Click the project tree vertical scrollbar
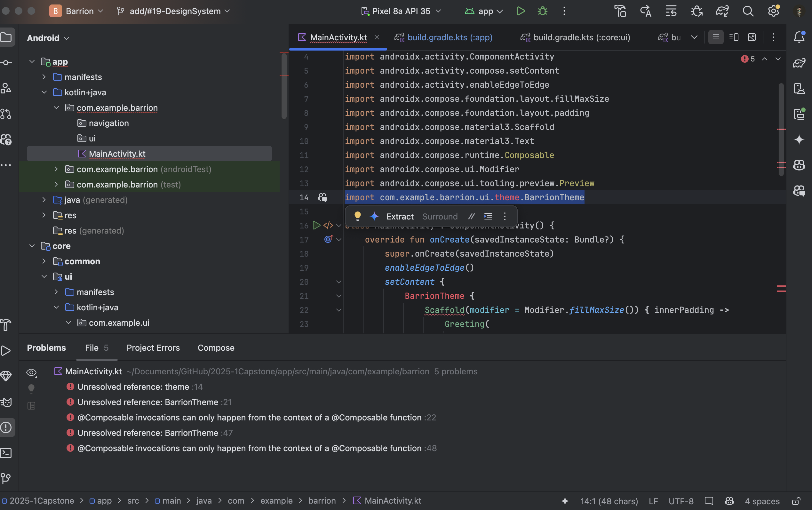Viewport: 812px width, 510px height. click(284, 86)
